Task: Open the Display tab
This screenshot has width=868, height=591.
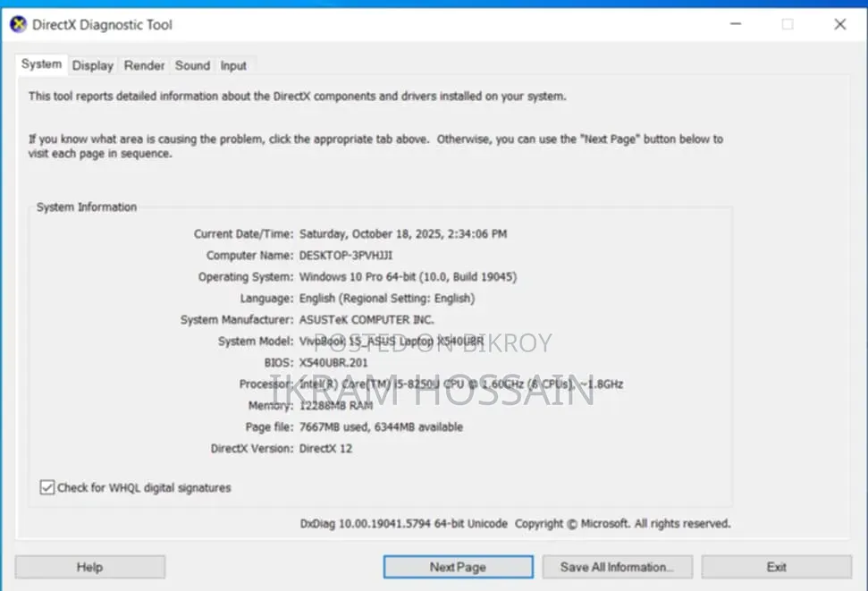Action: coord(92,65)
